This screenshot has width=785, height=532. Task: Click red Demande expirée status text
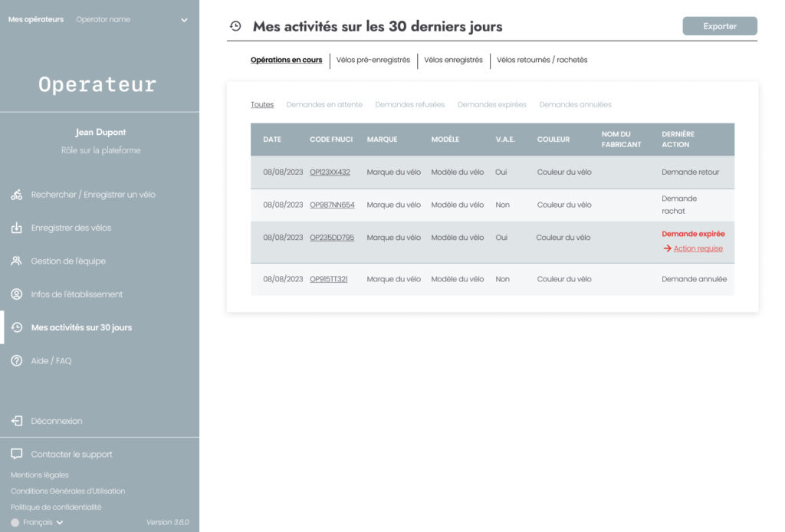click(693, 234)
